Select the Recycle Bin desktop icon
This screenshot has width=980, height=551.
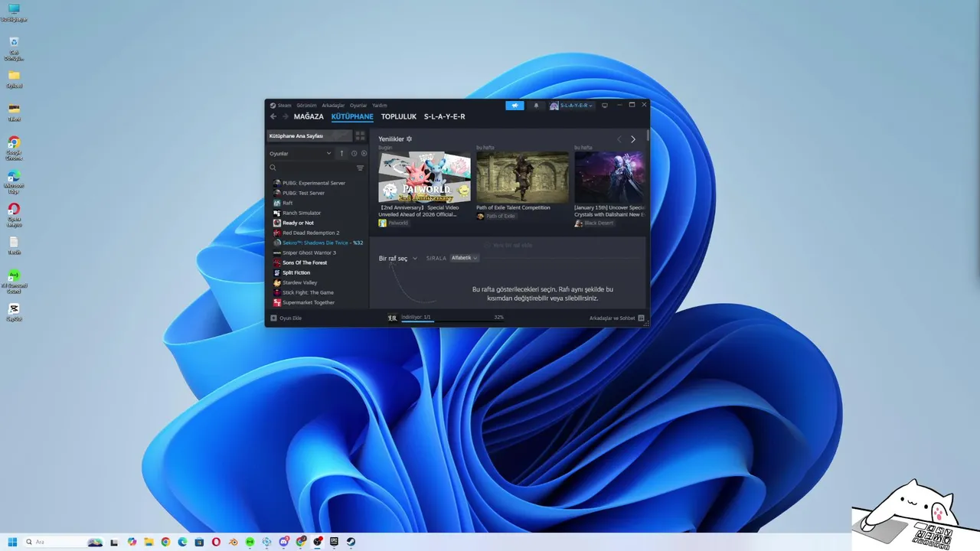(14, 48)
